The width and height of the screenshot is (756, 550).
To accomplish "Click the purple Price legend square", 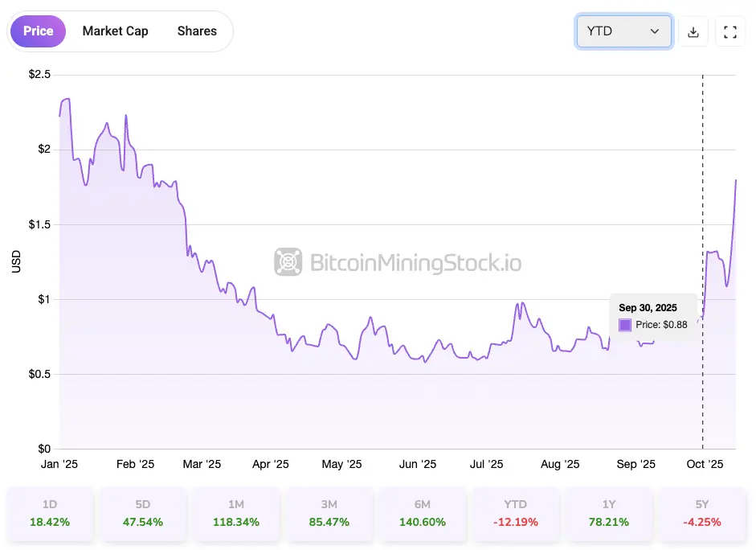I will pos(625,325).
